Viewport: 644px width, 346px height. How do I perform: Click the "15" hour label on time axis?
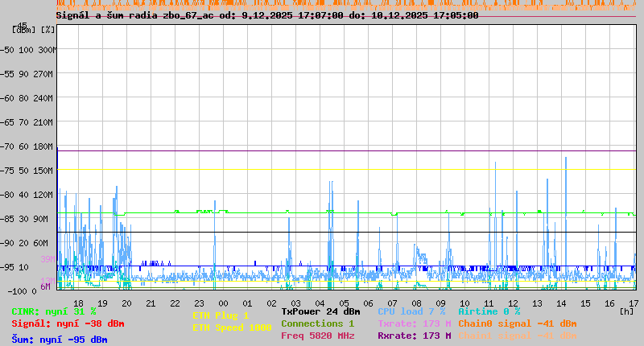(586, 303)
